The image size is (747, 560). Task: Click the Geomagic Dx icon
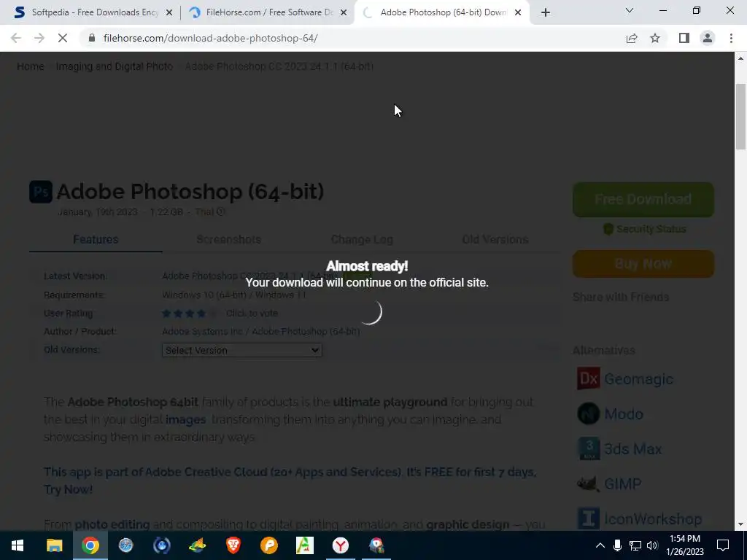[x=589, y=378]
